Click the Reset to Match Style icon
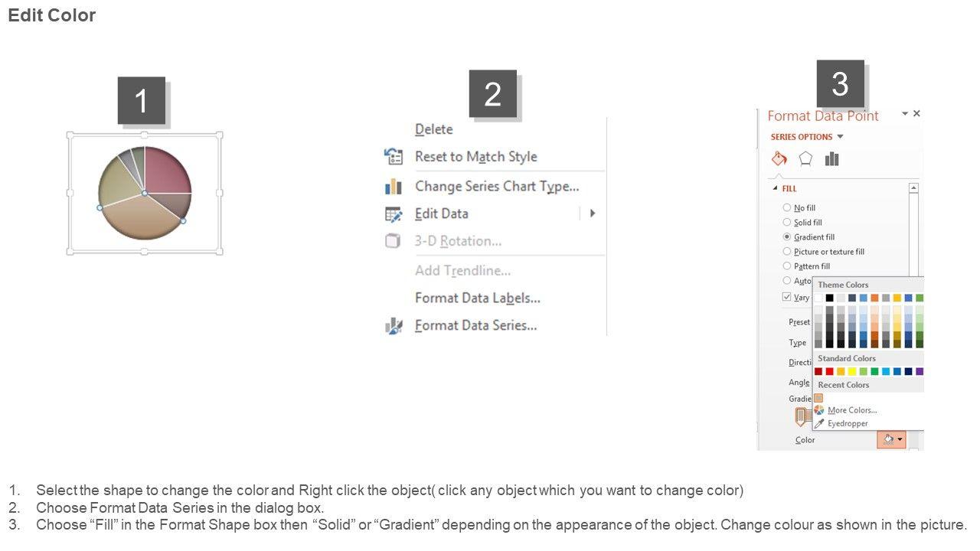Screen dimensions: 980x551 coord(394,157)
